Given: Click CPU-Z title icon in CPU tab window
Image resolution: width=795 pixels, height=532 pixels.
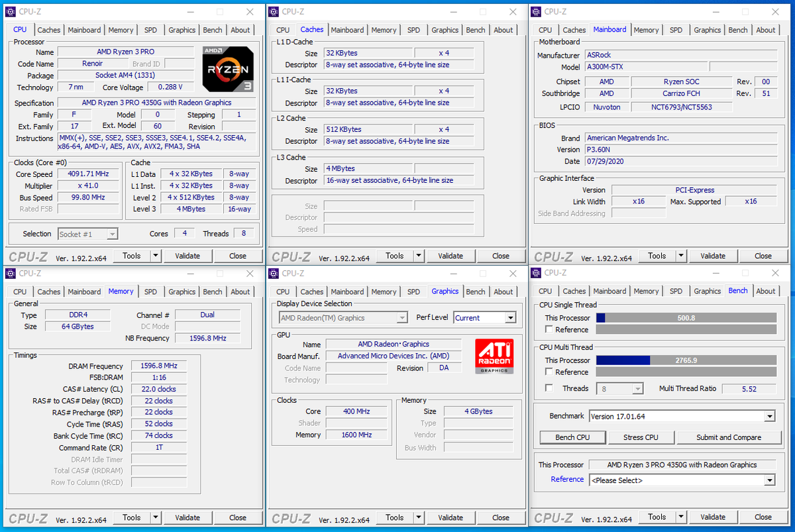Looking at the screenshot, I should 11,11.
